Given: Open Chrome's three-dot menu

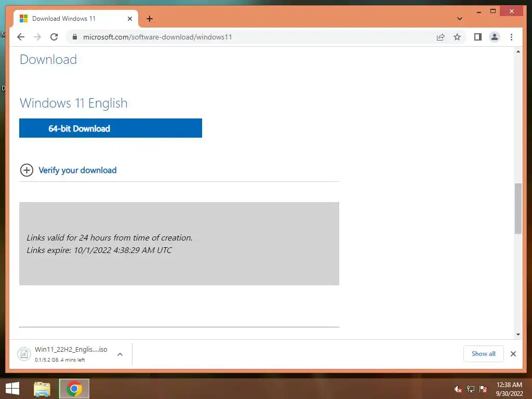Looking at the screenshot, I should (x=511, y=37).
